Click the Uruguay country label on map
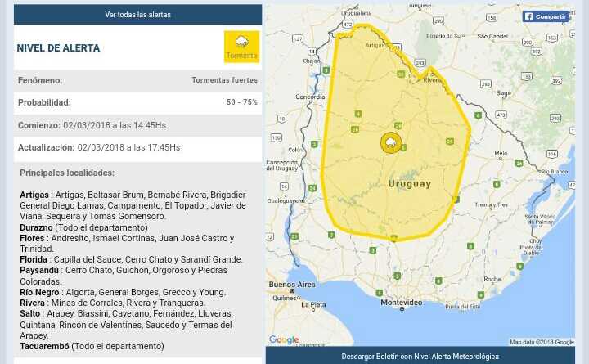Screen dimensions: 589x364 409,184
